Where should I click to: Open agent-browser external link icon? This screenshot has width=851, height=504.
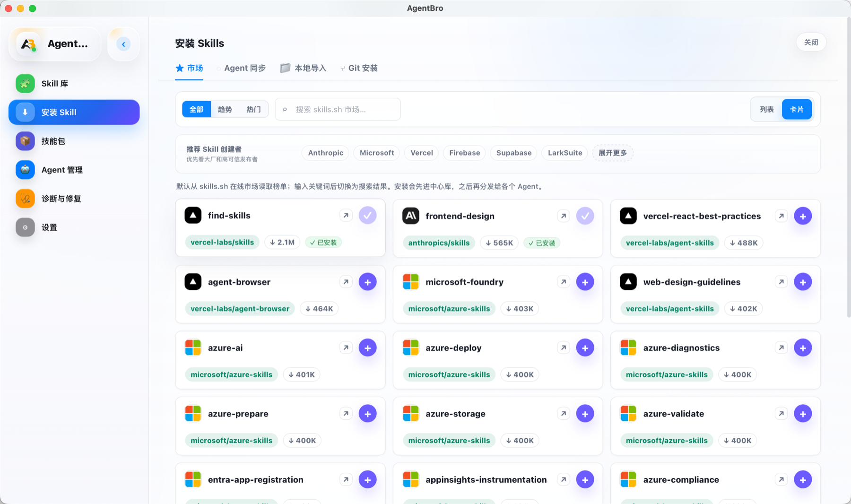pyautogui.click(x=346, y=282)
